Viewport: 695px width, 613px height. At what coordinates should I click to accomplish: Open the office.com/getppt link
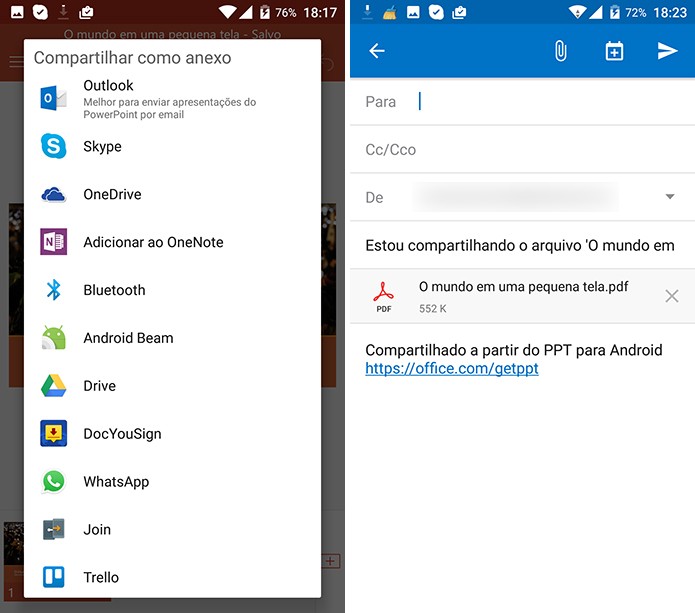[452, 368]
